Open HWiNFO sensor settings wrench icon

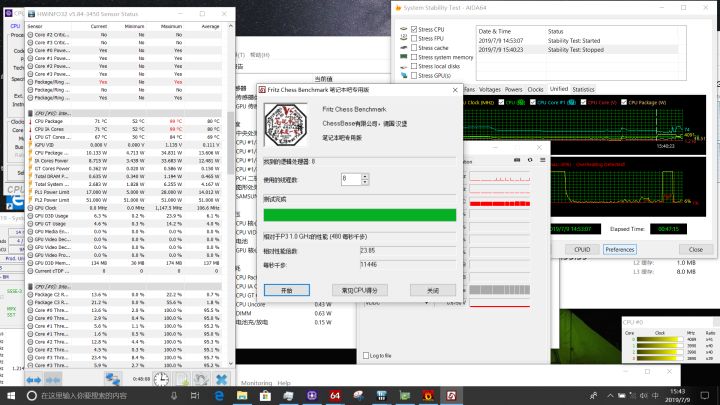201,379
